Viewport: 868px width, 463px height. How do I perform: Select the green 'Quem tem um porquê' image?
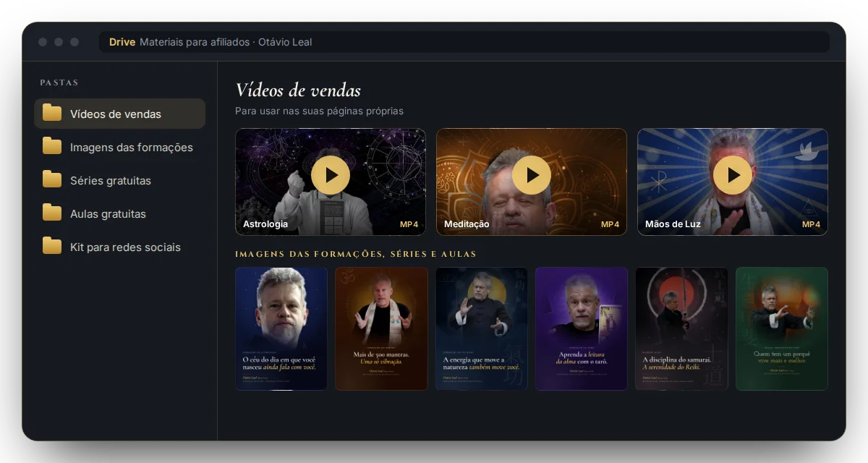(782, 329)
